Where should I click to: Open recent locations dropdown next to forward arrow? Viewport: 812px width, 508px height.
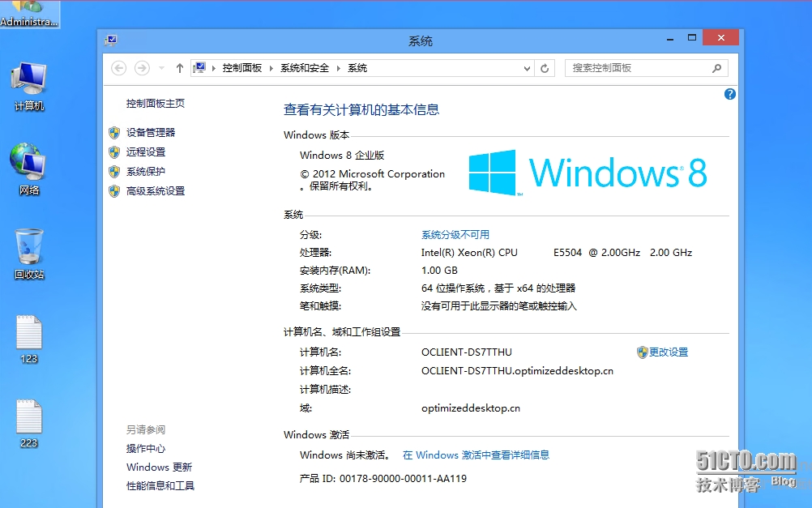[161, 68]
